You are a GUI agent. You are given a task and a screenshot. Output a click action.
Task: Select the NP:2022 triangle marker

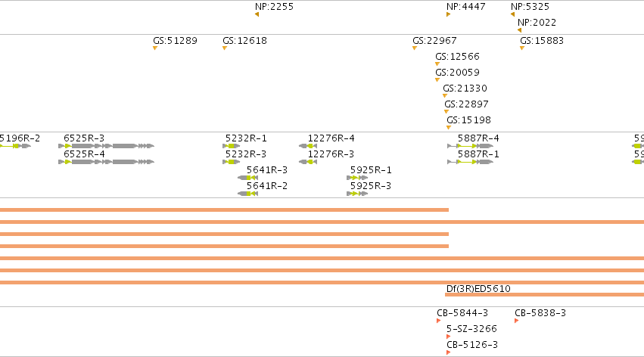520,30
